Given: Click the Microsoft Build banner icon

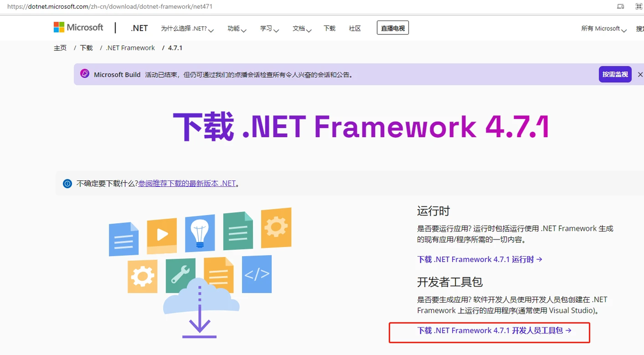Looking at the screenshot, I should pos(85,74).
